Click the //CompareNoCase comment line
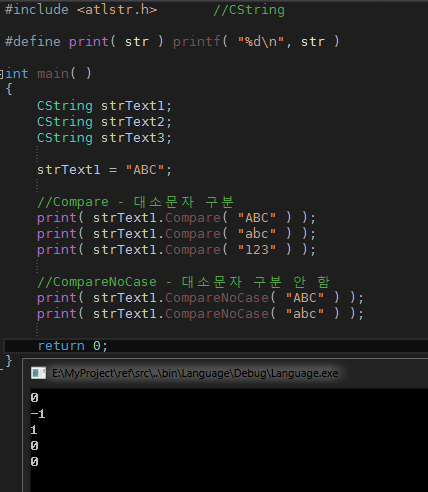Screen dimensions: 428x492 coord(183,282)
